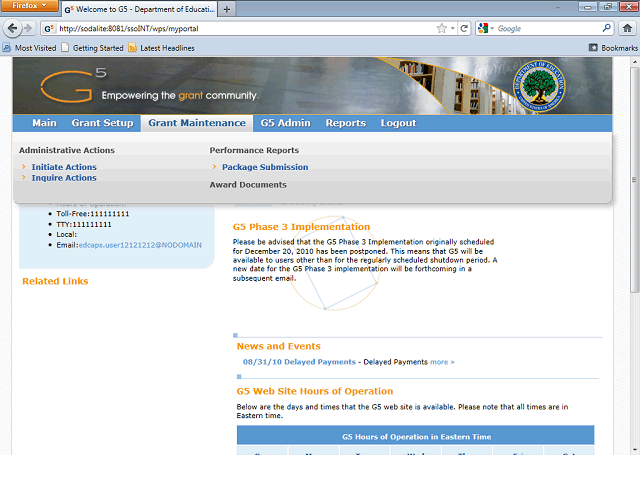This screenshot has height=480, width=640.
Task: Open the Package Submission link
Action: pyautogui.click(x=265, y=167)
